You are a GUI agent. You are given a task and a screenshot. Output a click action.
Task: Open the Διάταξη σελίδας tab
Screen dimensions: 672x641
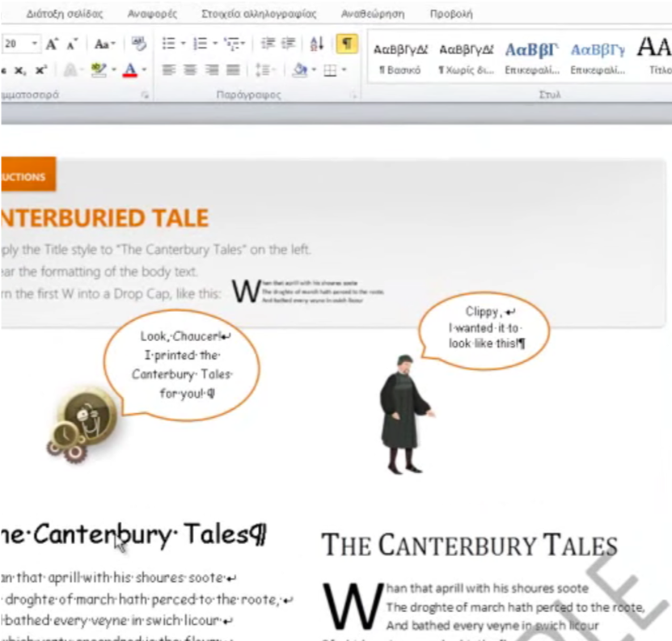[65, 14]
